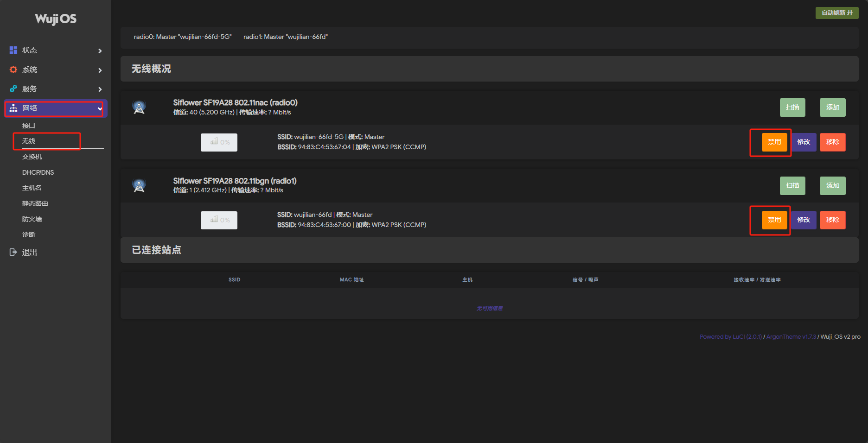868x443 pixels.
Task: Remove the wujilian-66fd network on radio1
Action: point(832,220)
